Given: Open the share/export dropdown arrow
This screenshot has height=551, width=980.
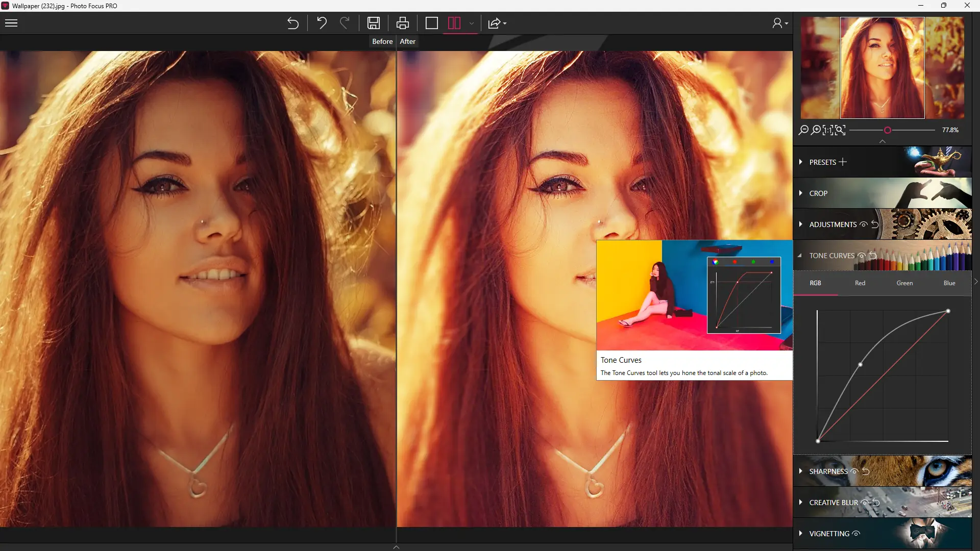Looking at the screenshot, I should pos(505,23).
